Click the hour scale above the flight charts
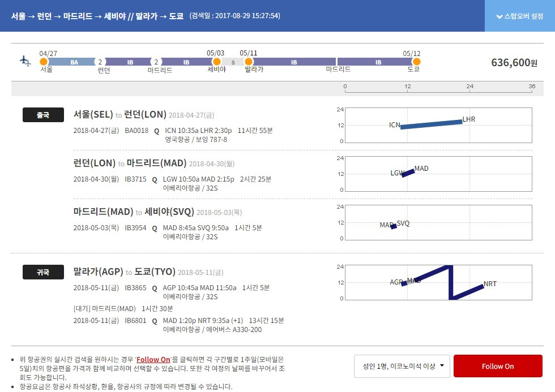555x392 pixels. coord(438,88)
